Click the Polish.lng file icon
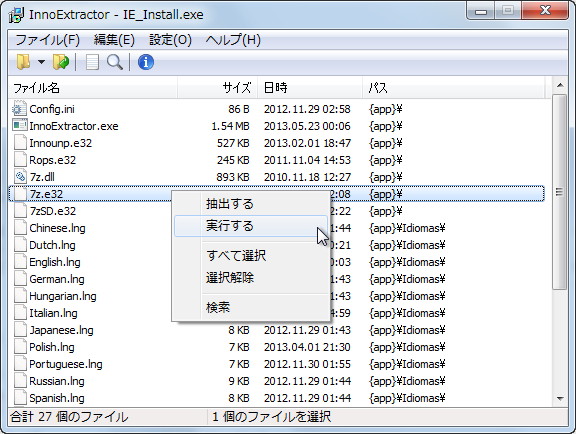576x434 pixels. coord(20,347)
